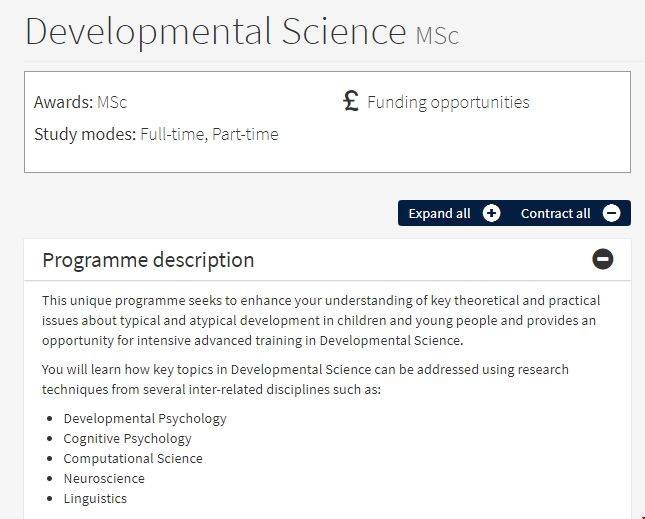Select the Linguistics list item
The height and width of the screenshot is (519, 645).
click(x=95, y=498)
